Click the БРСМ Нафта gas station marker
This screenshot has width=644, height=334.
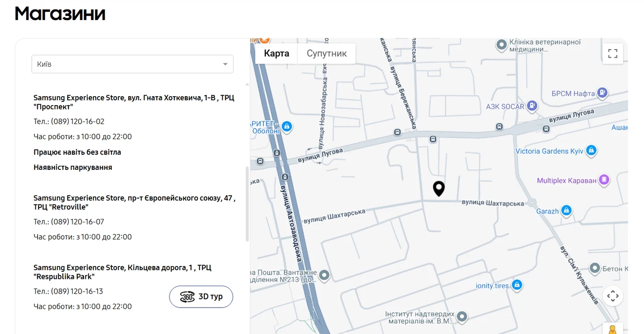[x=602, y=93]
